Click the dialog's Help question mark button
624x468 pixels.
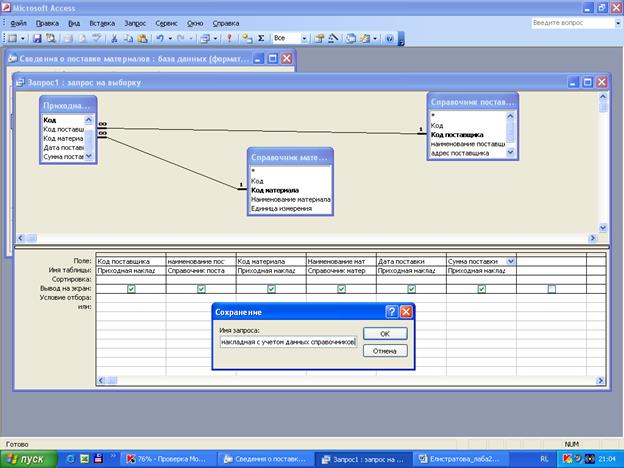point(391,312)
